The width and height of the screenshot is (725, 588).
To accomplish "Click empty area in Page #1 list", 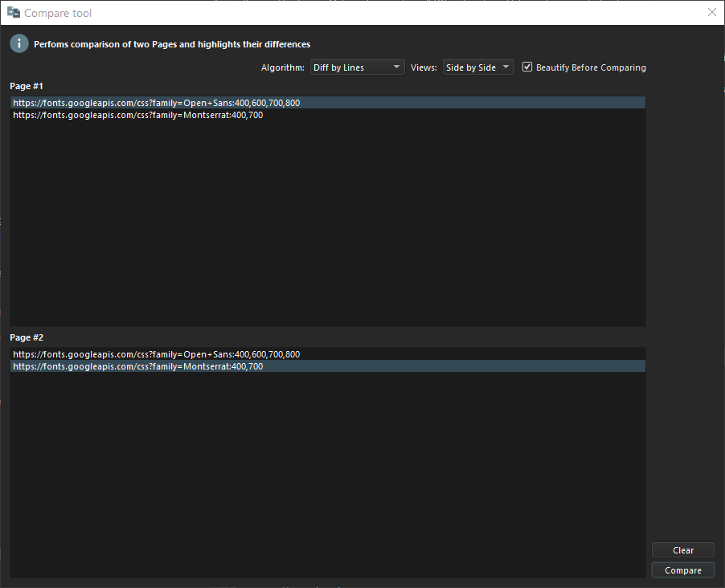I will (x=322, y=225).
